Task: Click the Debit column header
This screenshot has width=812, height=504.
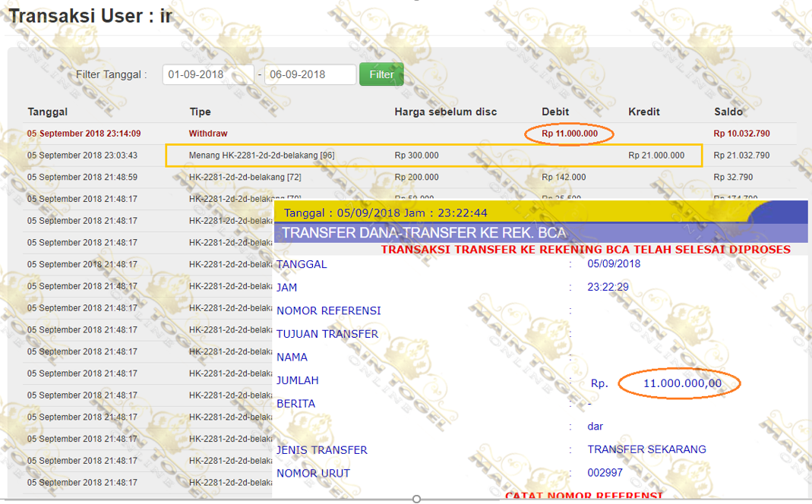Action: (x=555, y=112)
